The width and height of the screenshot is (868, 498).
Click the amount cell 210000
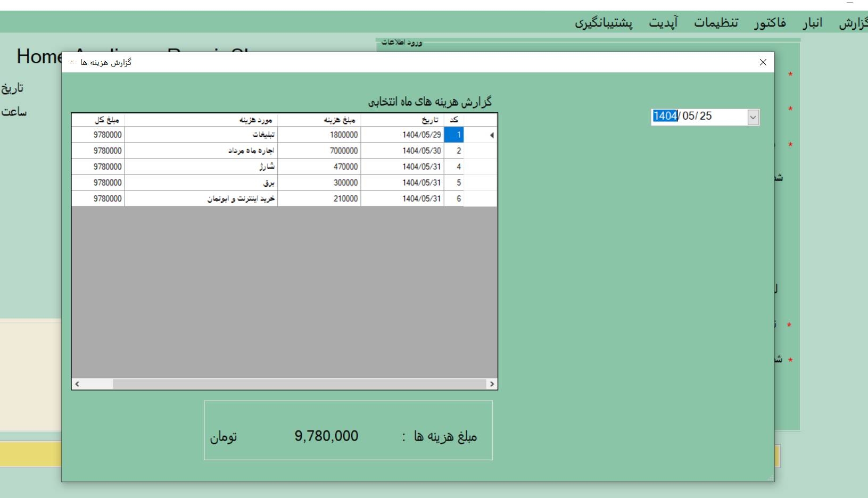coord(319,199)
